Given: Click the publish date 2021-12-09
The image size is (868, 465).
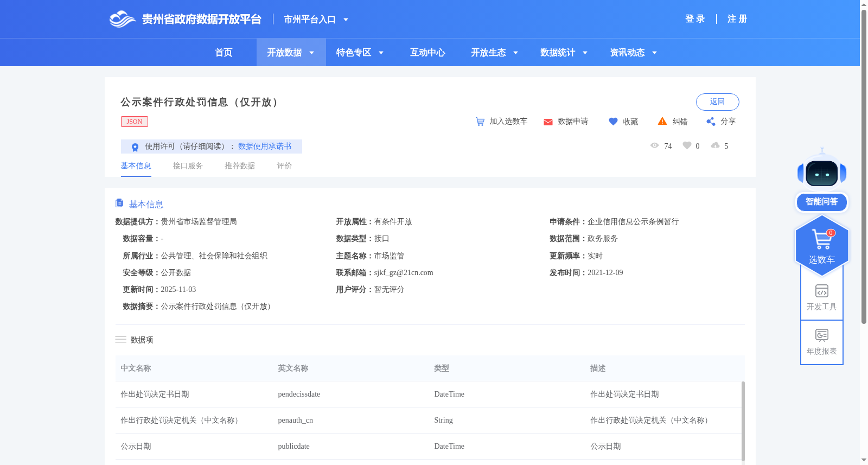Looking at the screenshot, I should [605, 273].
